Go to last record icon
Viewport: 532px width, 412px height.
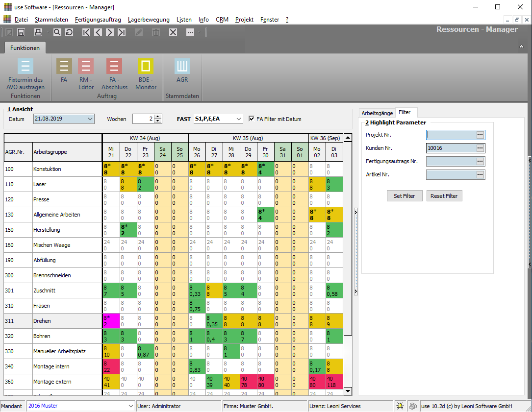122,32
